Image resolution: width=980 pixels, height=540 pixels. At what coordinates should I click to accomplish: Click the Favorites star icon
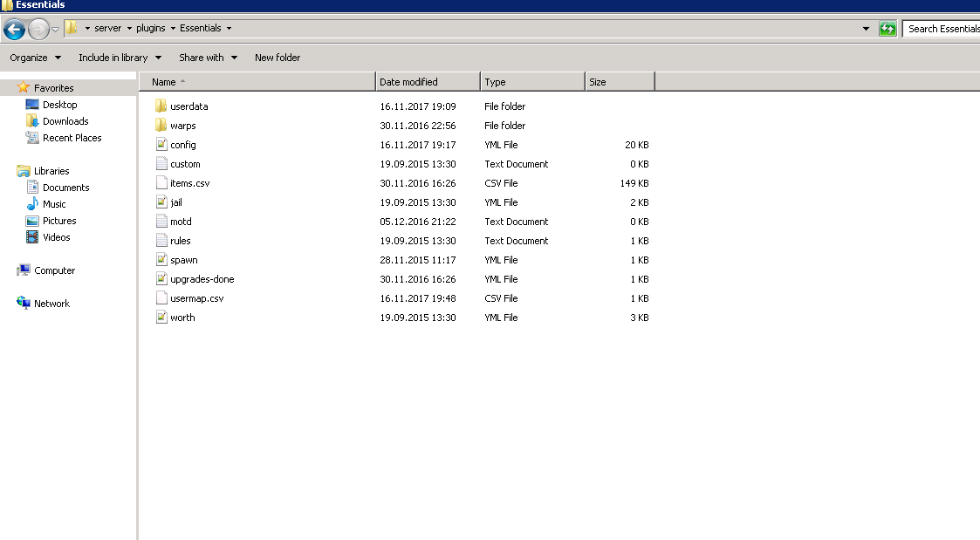(x=23, y=87)
